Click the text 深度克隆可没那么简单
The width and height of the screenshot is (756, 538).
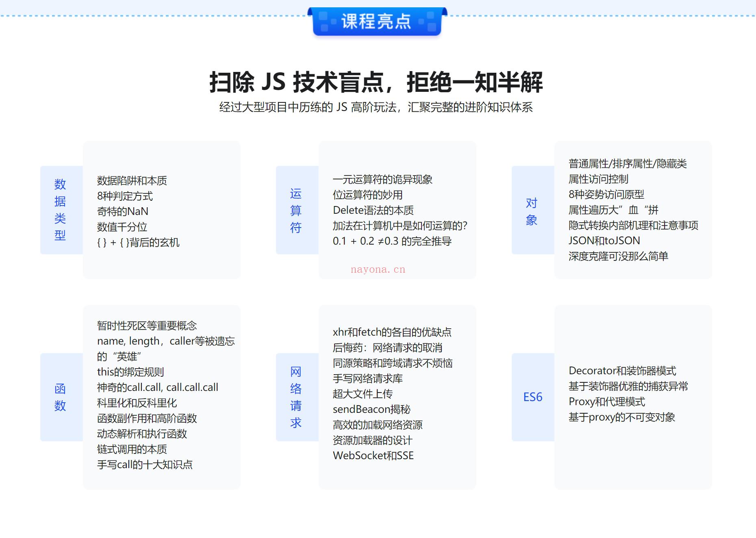(x=618, y=256)
